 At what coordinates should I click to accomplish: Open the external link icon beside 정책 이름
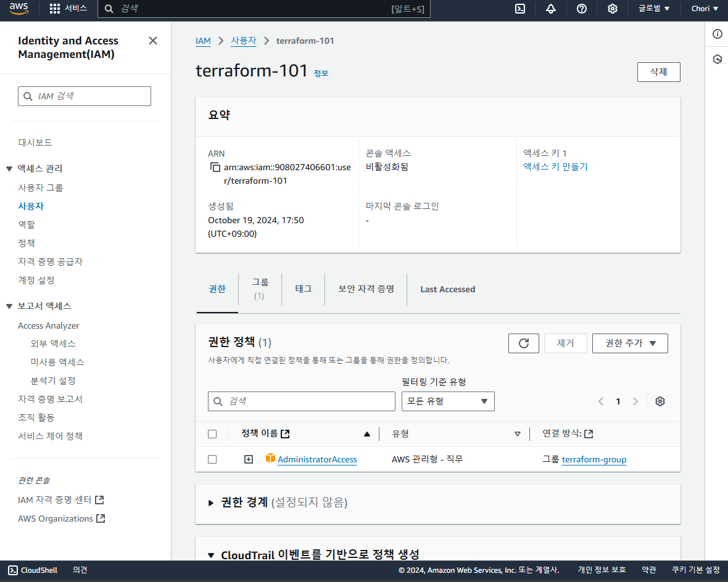point(286,433)
